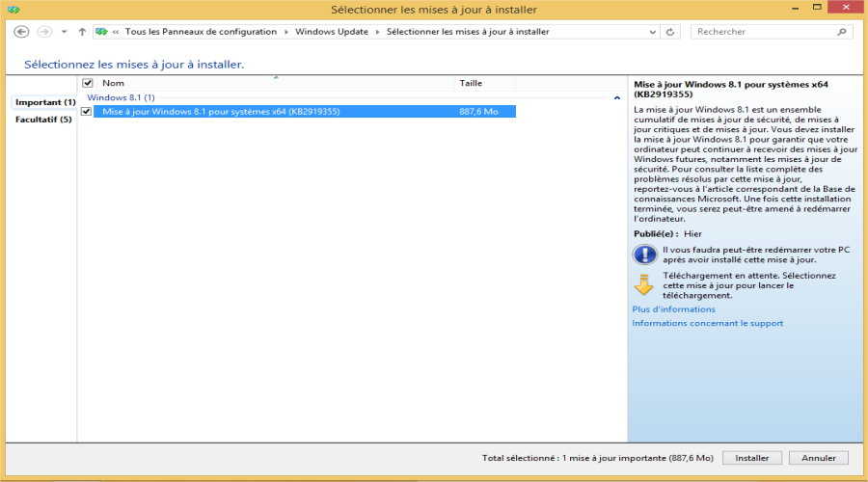Click the details title Mise à jour Windows 8.1 (KB2919355)

click(731, 90)
